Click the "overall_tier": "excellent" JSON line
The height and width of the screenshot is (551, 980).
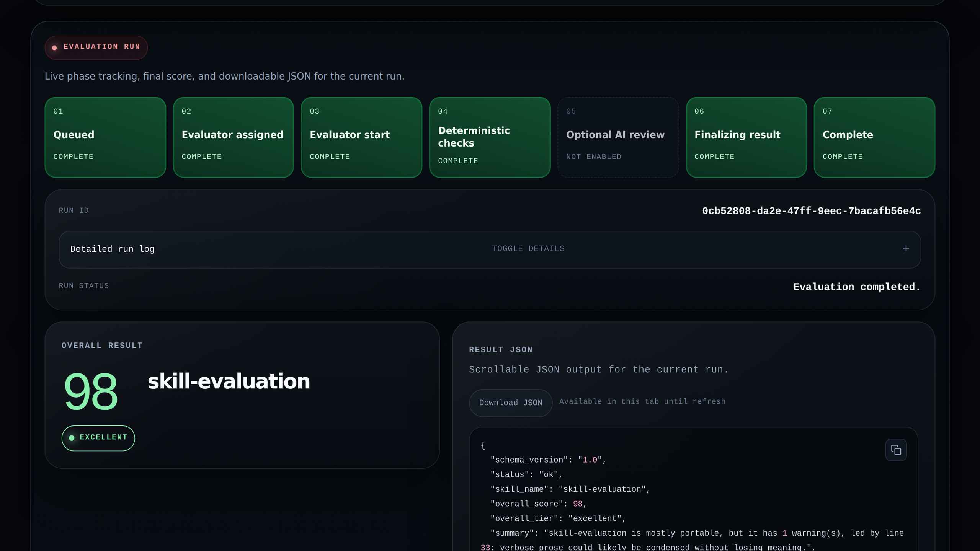(558, 519)
